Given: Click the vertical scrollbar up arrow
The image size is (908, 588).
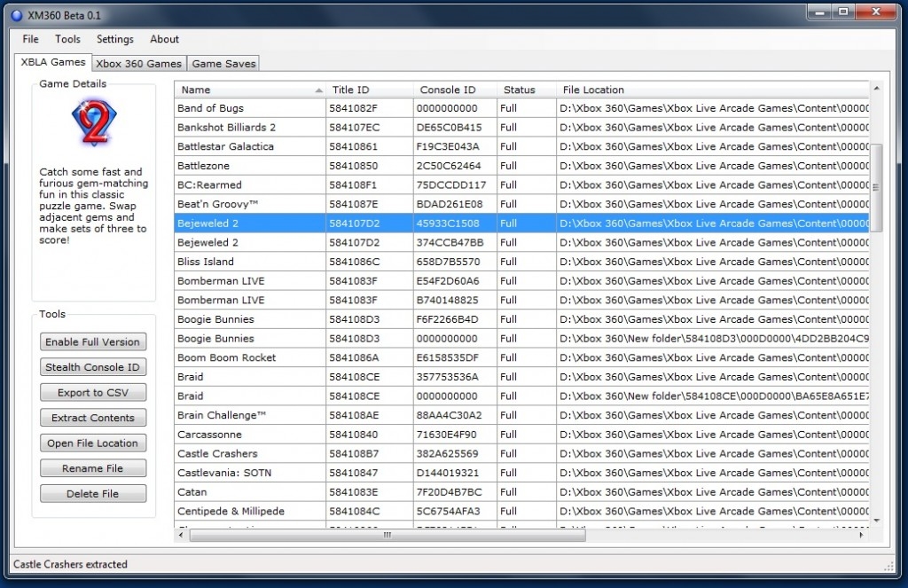Looking at the screenshot, I should 876,89.
